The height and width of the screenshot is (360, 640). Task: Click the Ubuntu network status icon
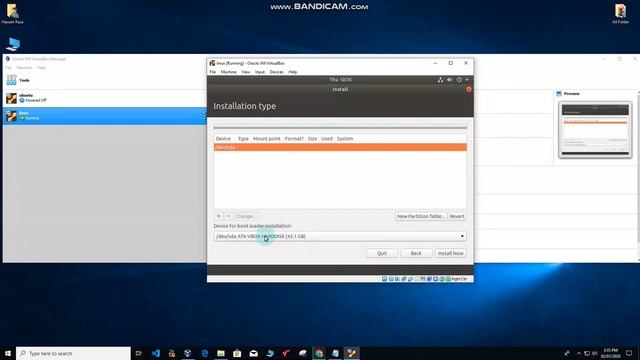440,80
